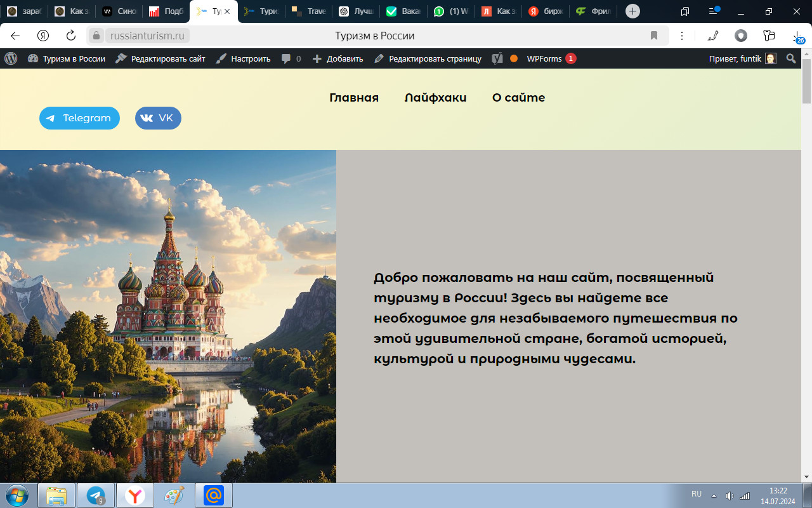Screen dimensions: 812x508
Task: Click browser back arrow button
Action: [x=15, y=36]
